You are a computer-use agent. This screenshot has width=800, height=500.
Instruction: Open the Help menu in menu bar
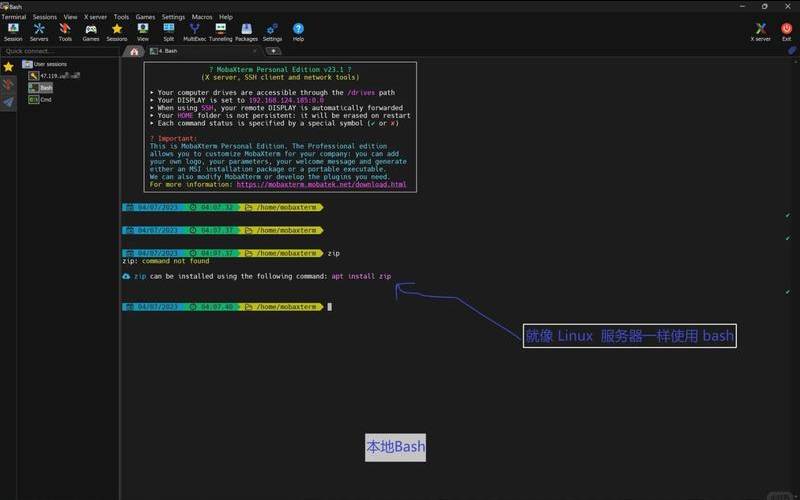pos(226,17)
